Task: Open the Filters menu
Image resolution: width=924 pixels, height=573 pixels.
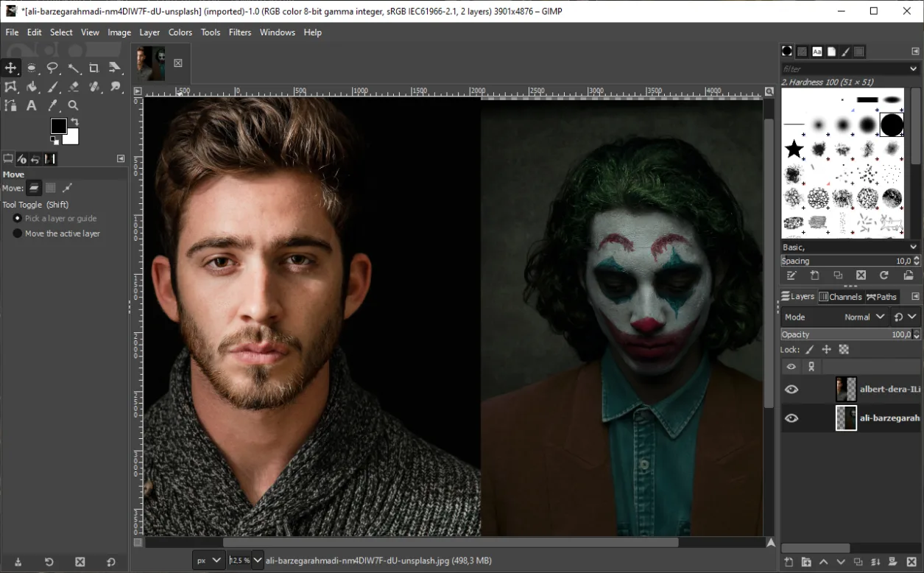Action: coord(240,32)
